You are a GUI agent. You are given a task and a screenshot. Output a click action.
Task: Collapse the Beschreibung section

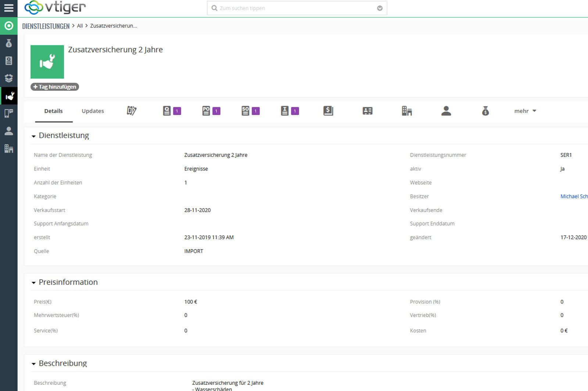click(x=34, y=364)
